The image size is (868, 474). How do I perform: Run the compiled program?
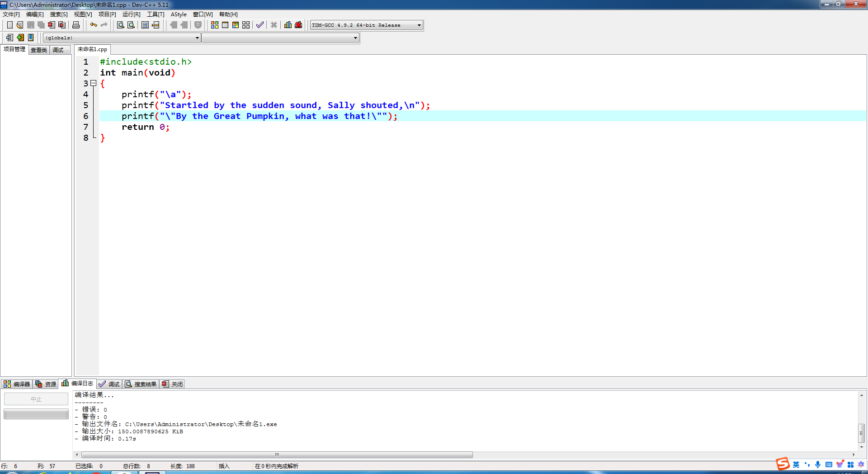tap(225, 25)
